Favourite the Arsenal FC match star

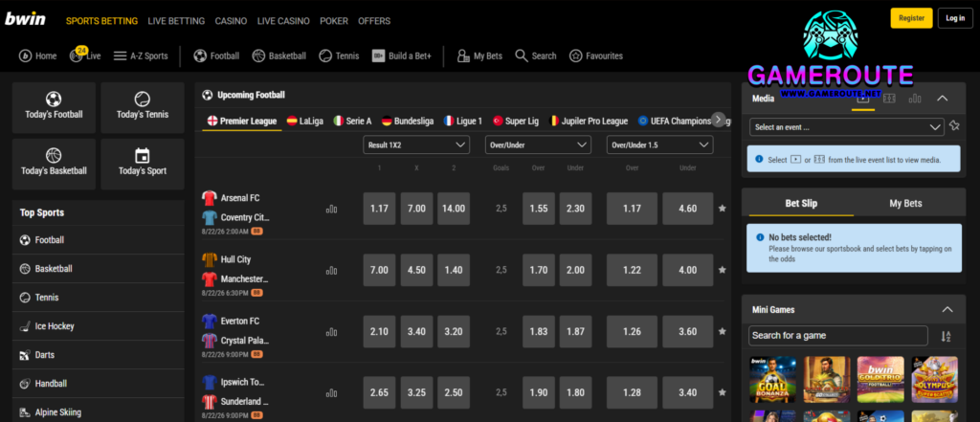point(723,209)
